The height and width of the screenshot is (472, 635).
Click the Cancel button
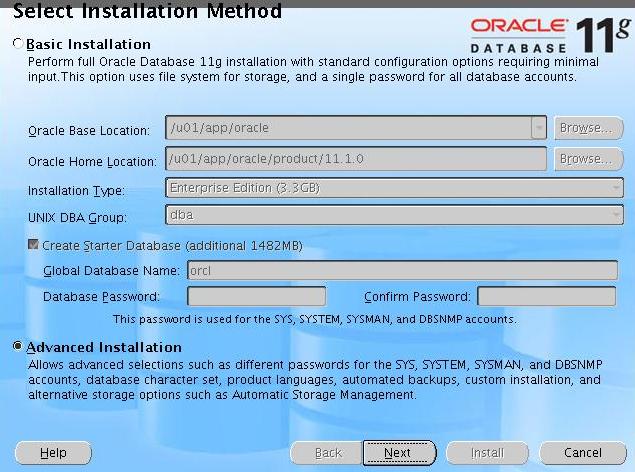(x=583, y=453)
